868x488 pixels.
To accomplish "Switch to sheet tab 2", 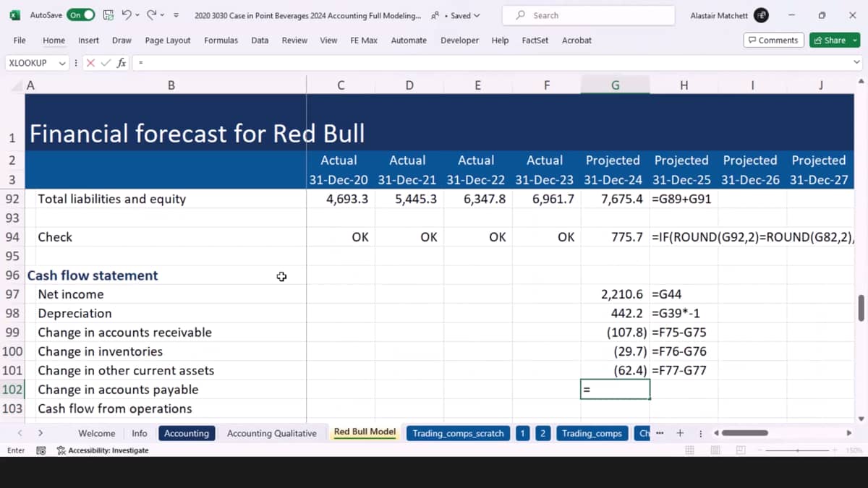I will [542, 433].
